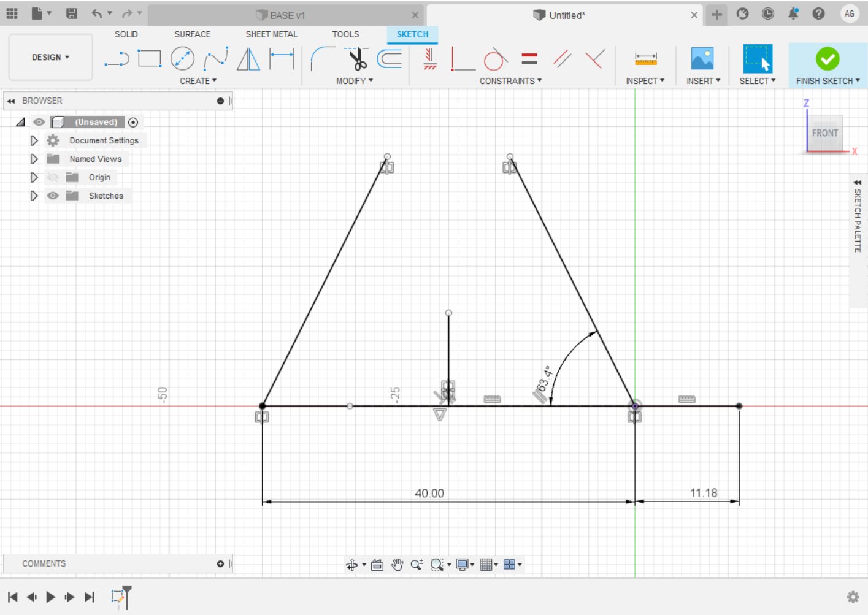Select the Line sketch tool
868x615 pixels.
117,59
